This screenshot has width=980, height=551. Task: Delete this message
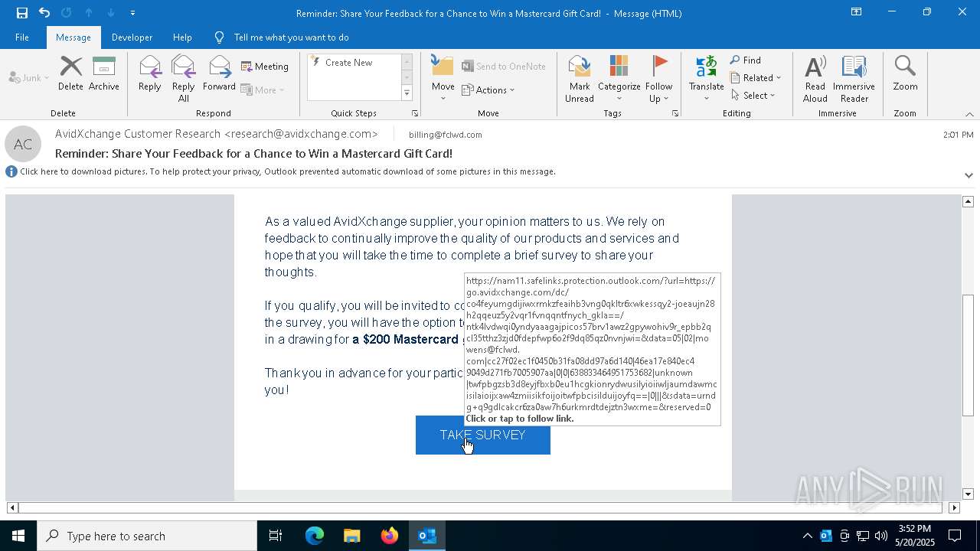tap(70, 74)
